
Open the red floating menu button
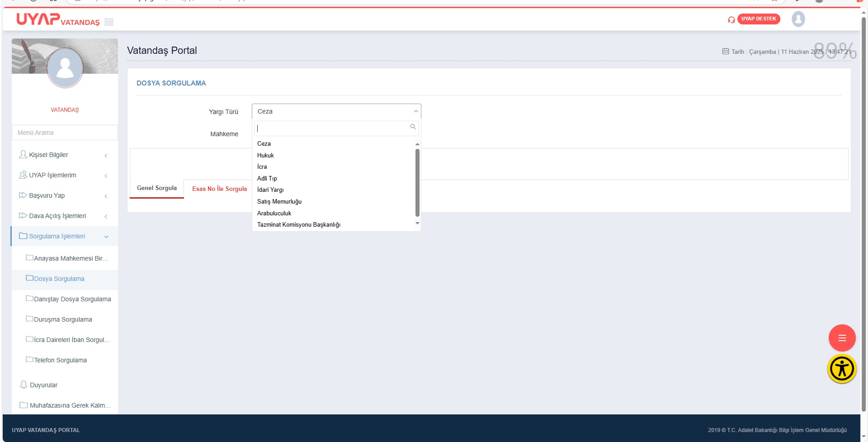(841, 338)
